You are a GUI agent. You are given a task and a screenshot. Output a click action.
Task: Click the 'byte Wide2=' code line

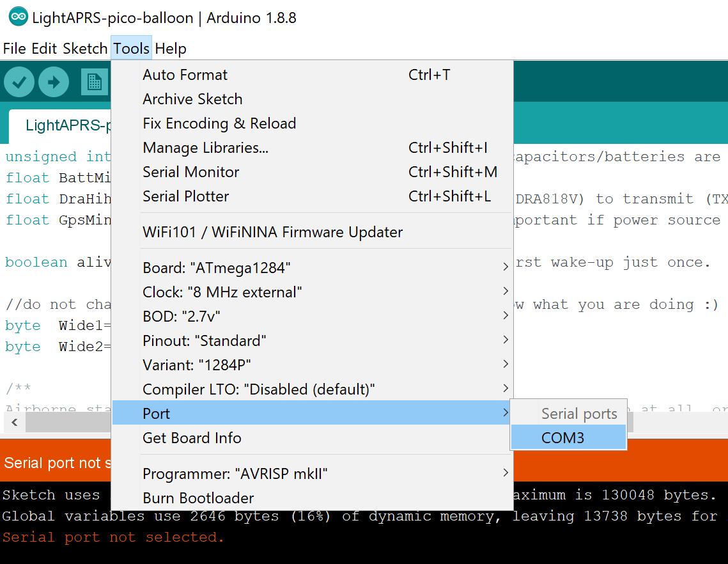point(58,347)
